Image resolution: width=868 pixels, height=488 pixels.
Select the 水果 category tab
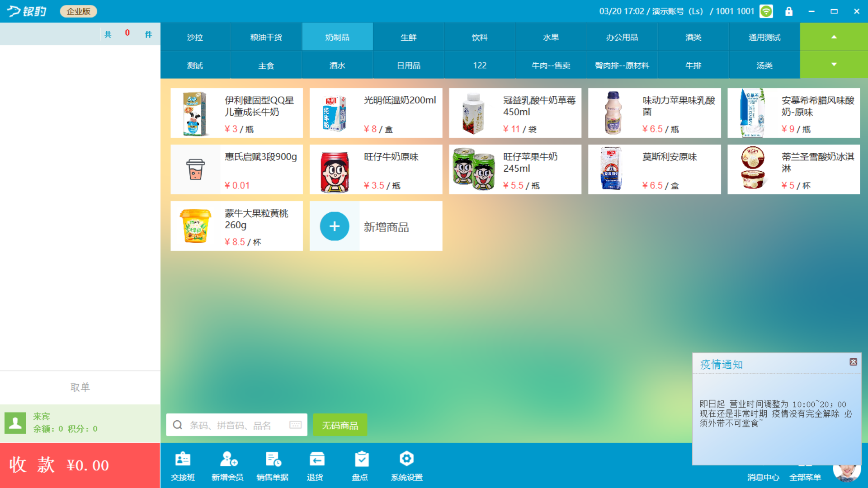(551, 37)
